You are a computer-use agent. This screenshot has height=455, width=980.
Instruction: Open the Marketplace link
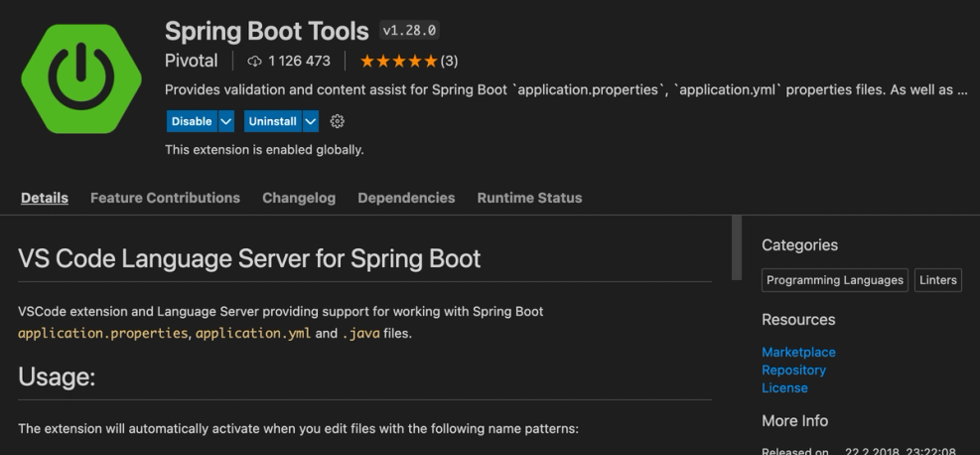(x=798, y=353)
